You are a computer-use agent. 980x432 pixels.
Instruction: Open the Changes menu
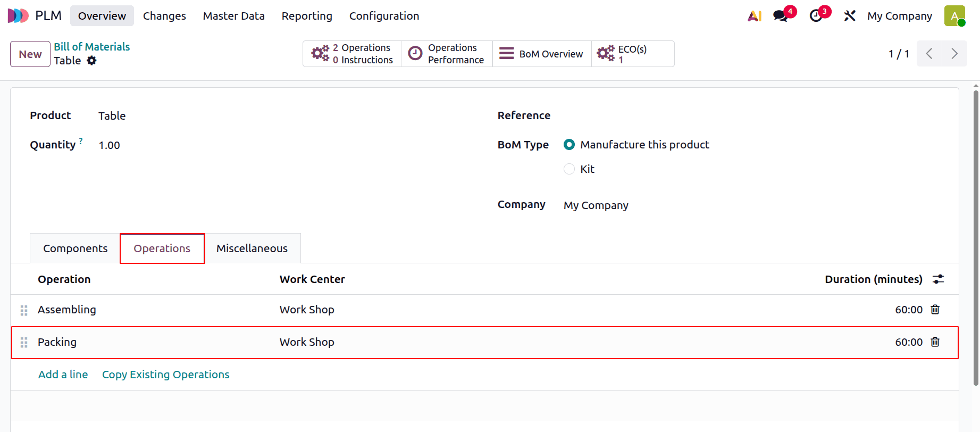click(164, 16)
